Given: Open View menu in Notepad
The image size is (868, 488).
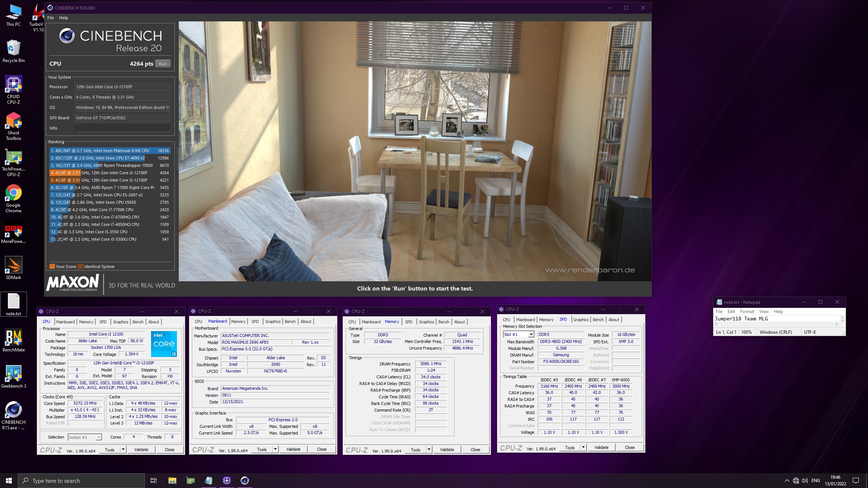Looking at the screenshot, I should 764,312.
